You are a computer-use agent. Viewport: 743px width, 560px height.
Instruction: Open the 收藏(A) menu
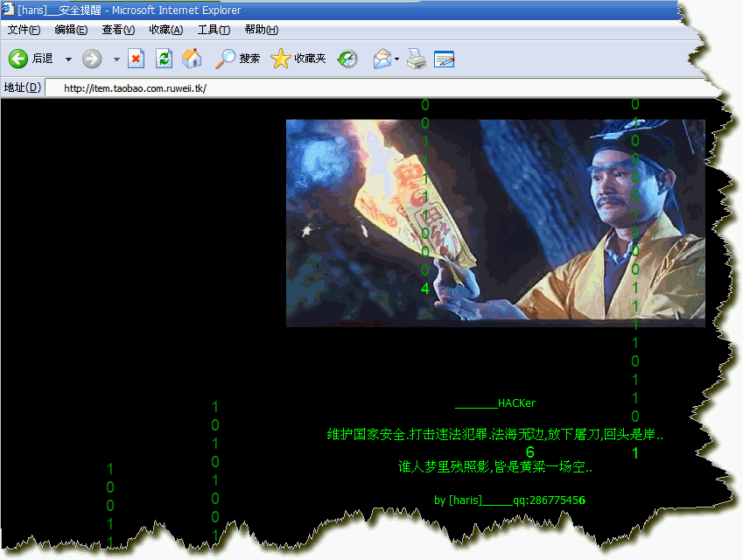click(166, 30)
